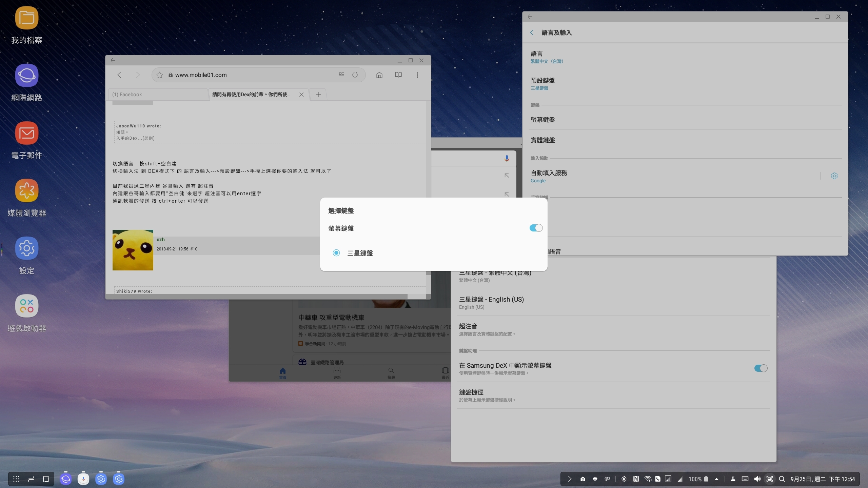This screenshot has height=488, width=868.
Task: Open the 我的檔案 desktop app
Action: pyautogui.click(x=26, y=25)
